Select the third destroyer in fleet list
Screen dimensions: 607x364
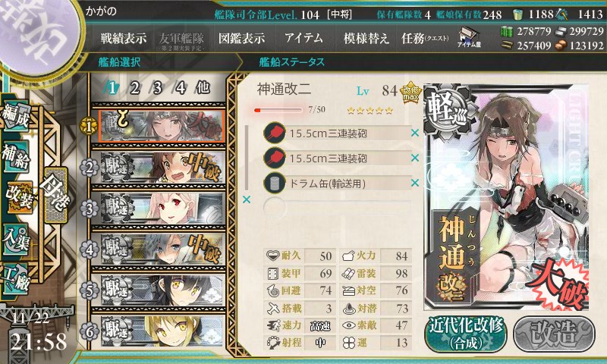click(159, 249)
